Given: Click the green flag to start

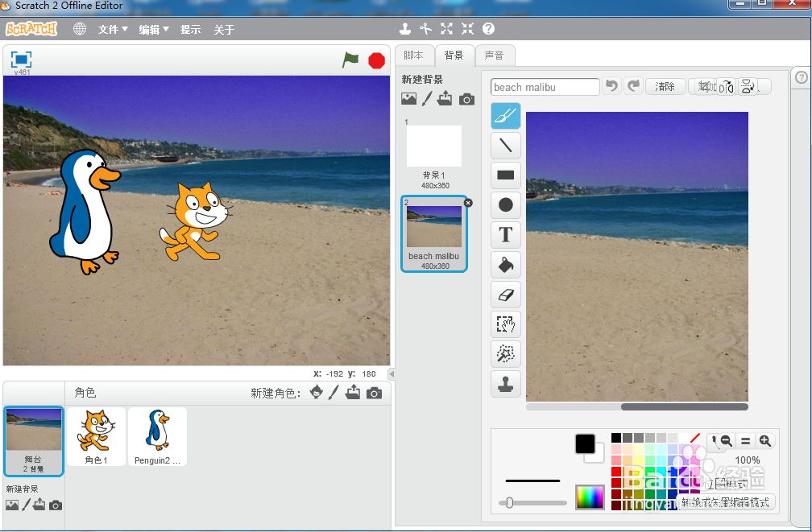Looking at the screenshot, I should click(x=350, y=60).
